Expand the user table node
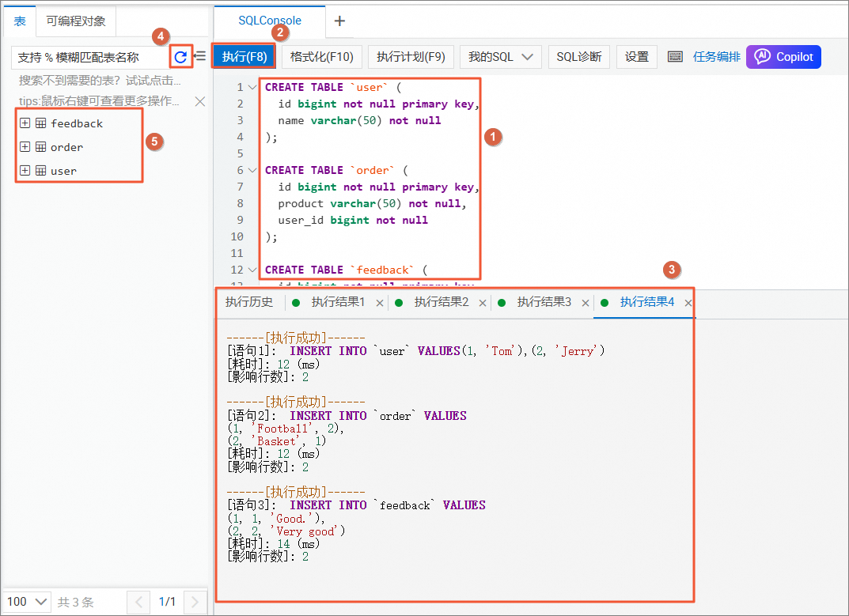 pyautogui.click(x=25, y=171)
